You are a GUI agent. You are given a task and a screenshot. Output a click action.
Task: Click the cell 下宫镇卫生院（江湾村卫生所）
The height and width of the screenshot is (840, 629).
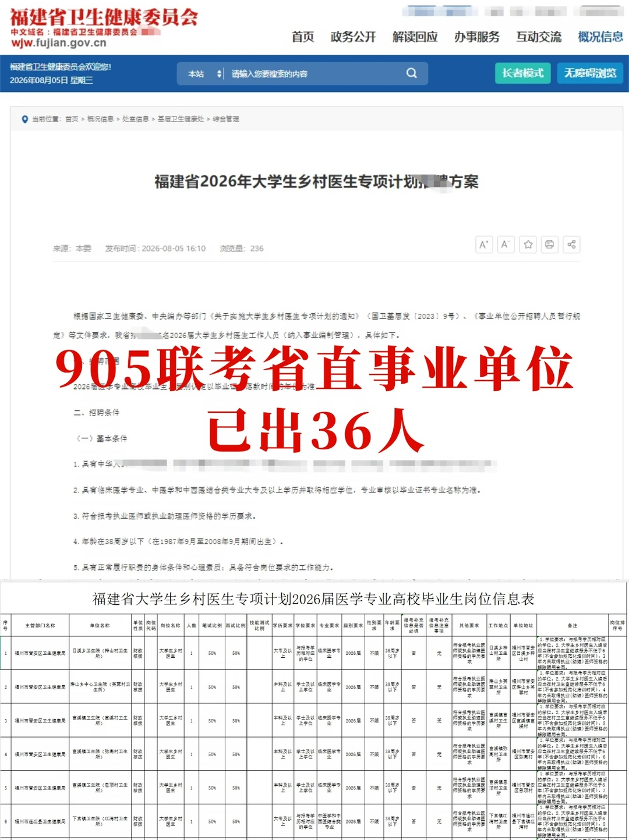[100, 821]
